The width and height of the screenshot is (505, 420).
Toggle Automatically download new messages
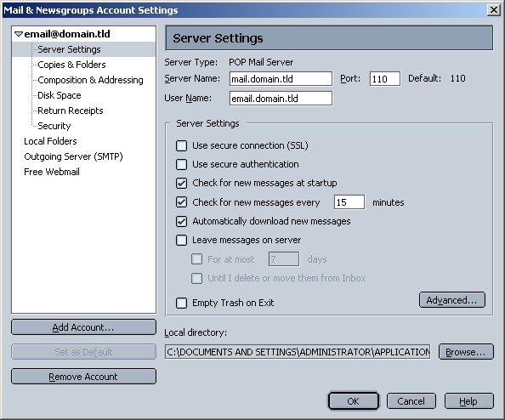click(x=181, y=221)
